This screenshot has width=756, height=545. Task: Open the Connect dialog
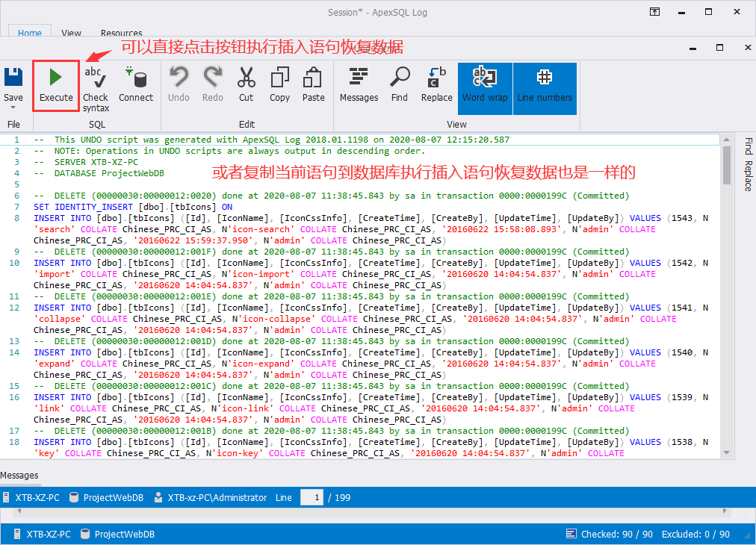136,84
